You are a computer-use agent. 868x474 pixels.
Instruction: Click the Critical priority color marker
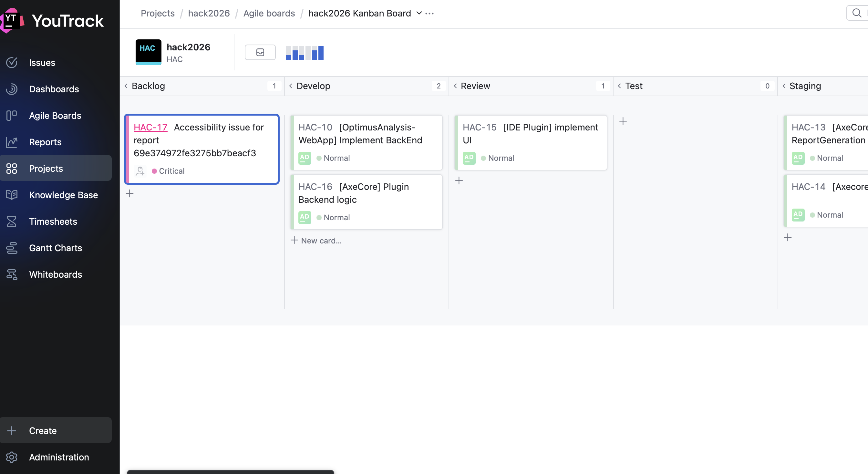point(154,171)
